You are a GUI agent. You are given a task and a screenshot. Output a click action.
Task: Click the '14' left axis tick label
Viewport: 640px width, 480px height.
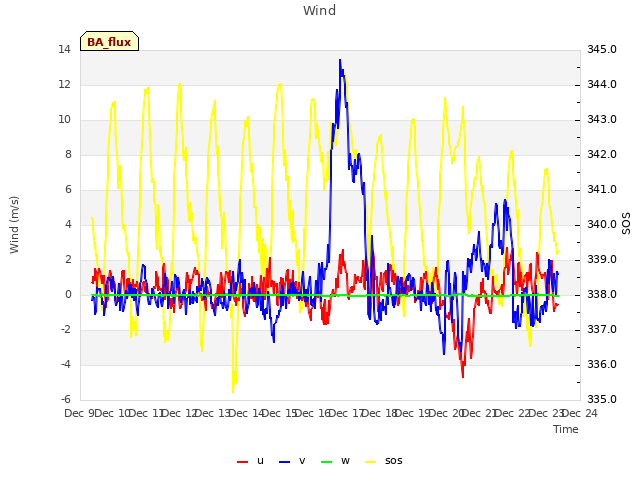tap(64, 50)
